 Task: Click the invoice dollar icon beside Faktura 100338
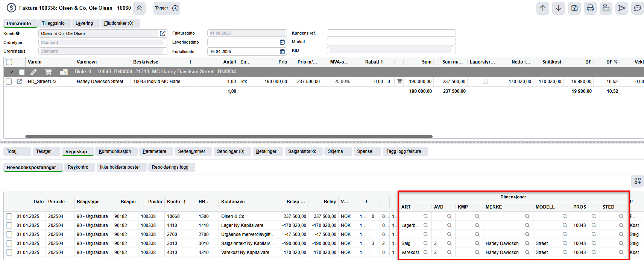point(11,8)
